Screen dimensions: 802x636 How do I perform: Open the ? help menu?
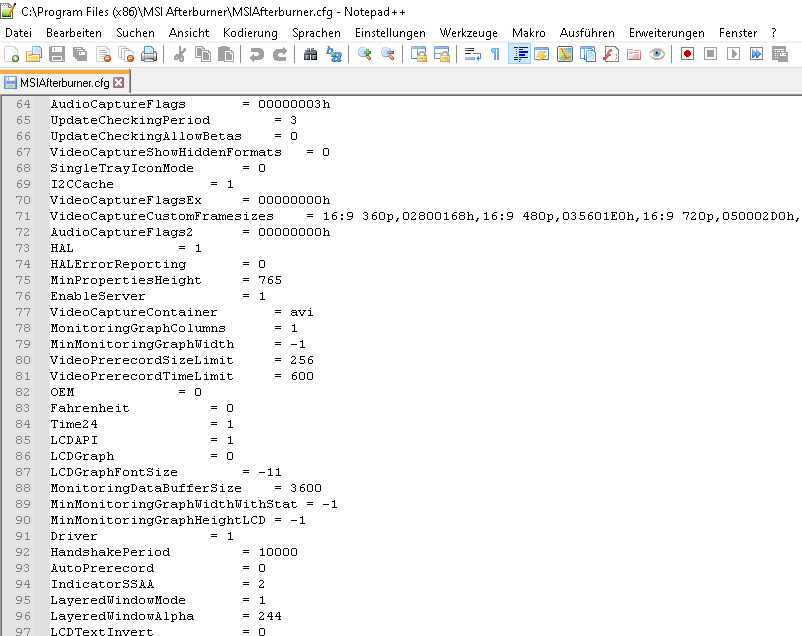[774, 33]
